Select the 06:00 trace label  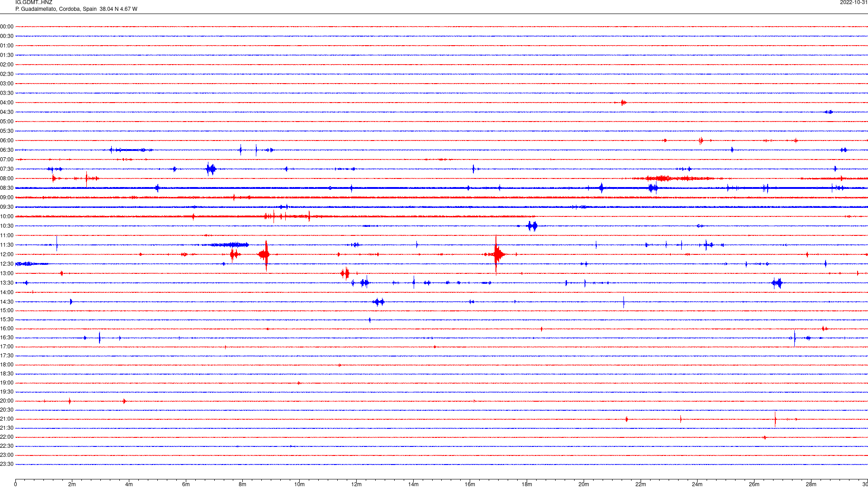pos(7,141)
